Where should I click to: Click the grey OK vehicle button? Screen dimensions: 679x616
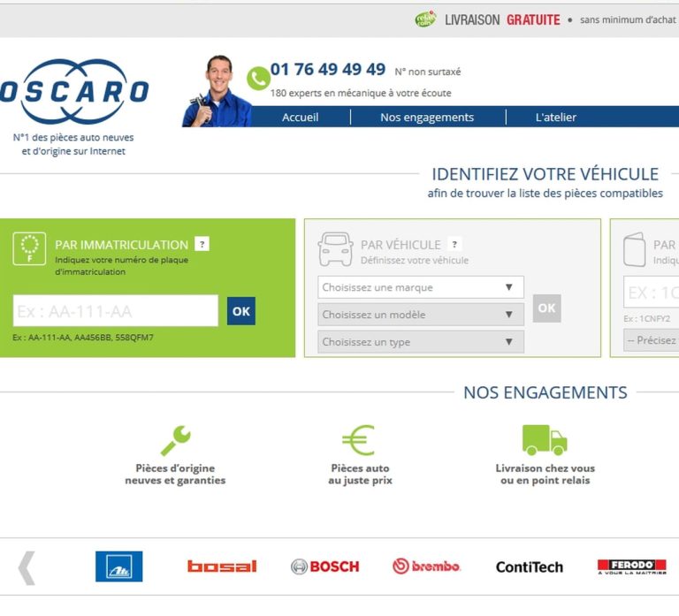coord(547,308)
